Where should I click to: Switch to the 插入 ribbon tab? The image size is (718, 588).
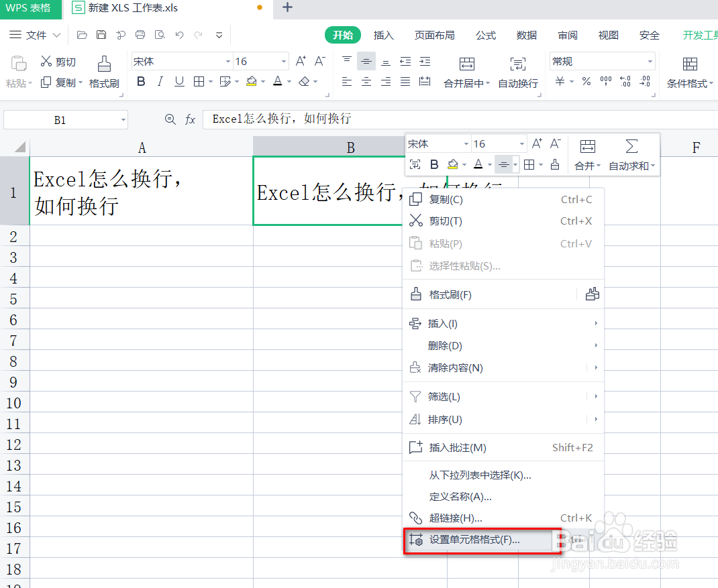[x=383, y=35]
